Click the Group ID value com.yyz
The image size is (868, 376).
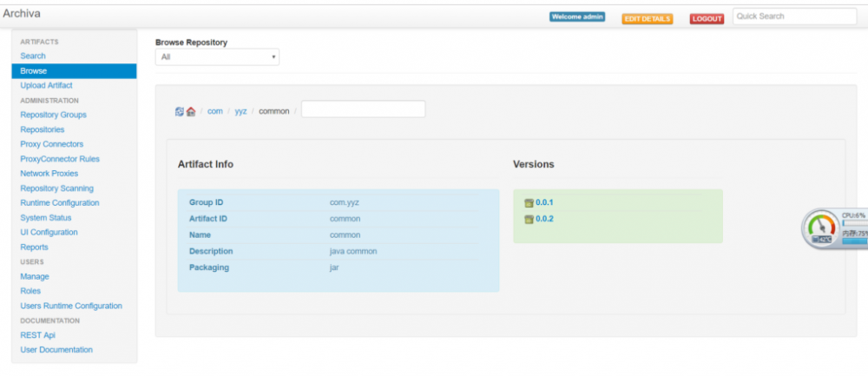click(345, 202)
